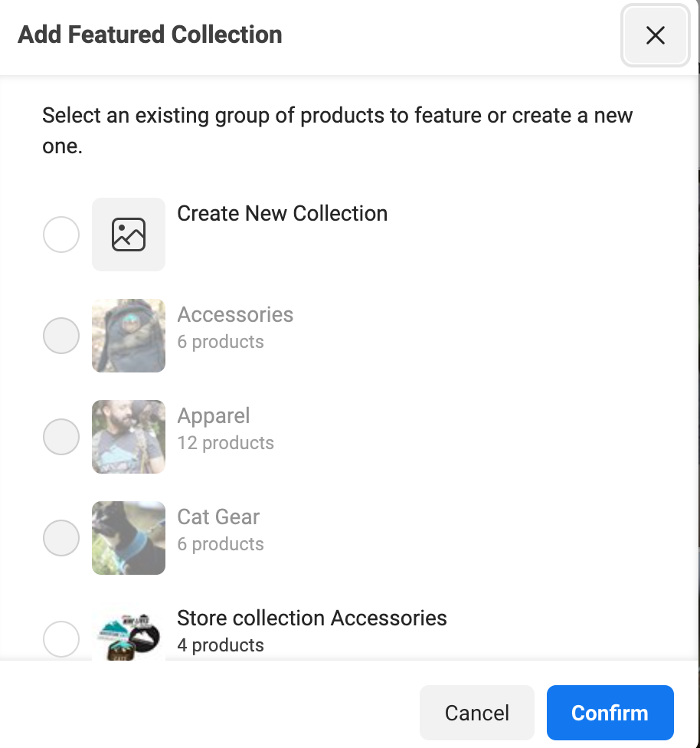The height and width of the screenshot is (748, 700).
Task: Select the Create New Collection radio button
Action: tap(61, 235)
